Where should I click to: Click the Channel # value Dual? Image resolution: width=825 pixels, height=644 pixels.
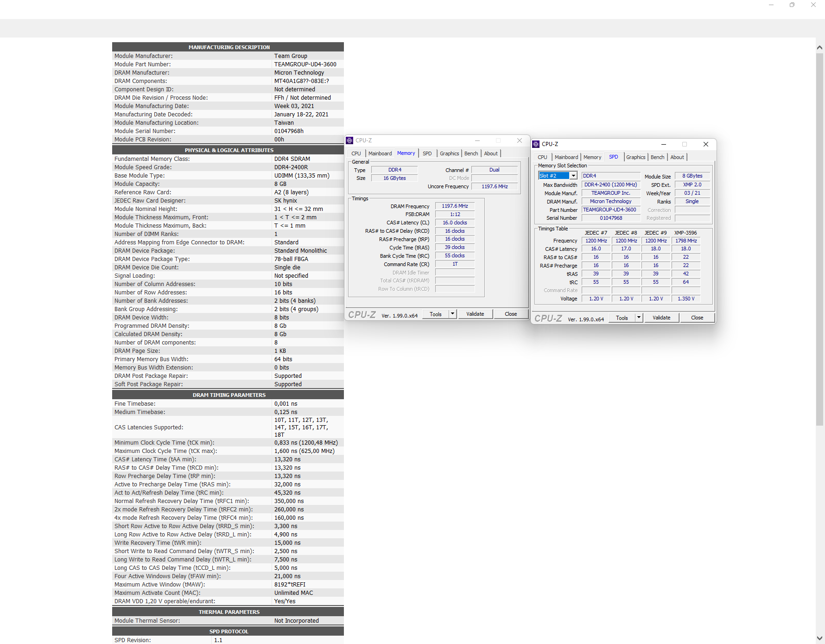tap(495, 170)
